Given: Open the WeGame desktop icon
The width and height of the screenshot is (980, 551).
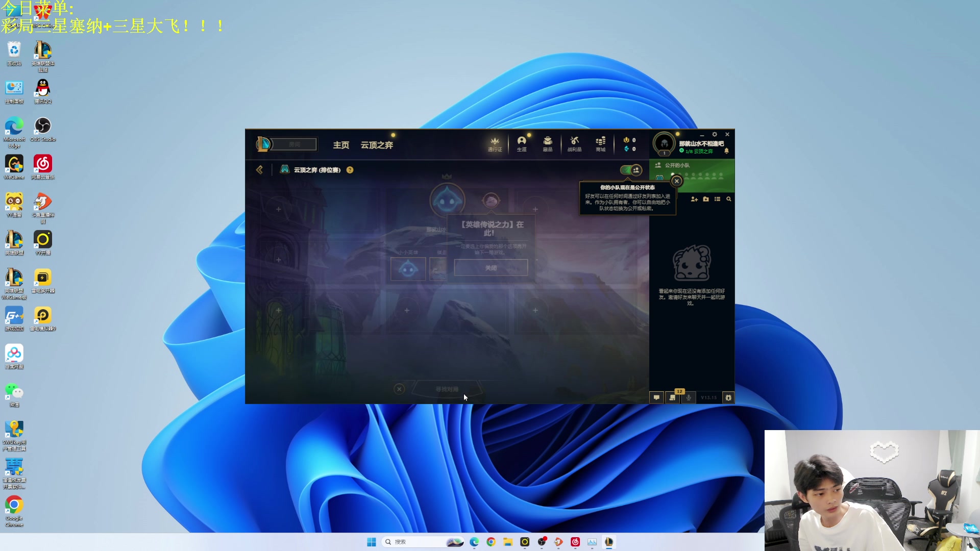Looking at the screenshot, I should click(14, 167).
